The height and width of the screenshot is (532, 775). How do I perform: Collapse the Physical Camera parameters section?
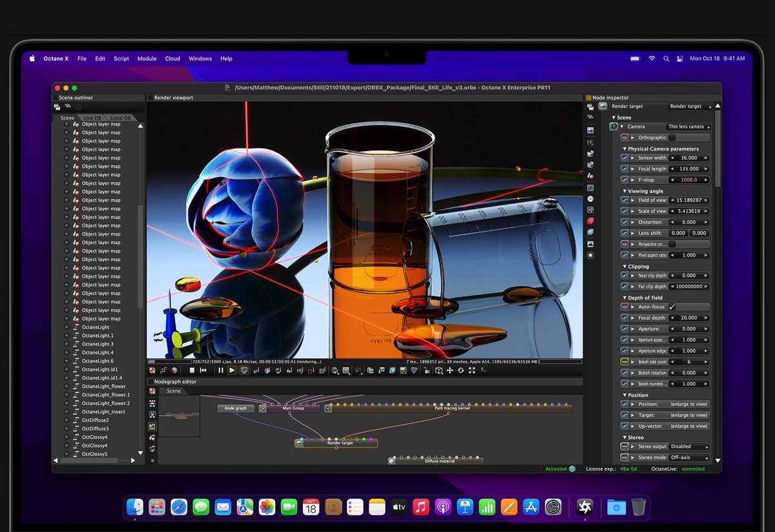(x=625, y=148)
